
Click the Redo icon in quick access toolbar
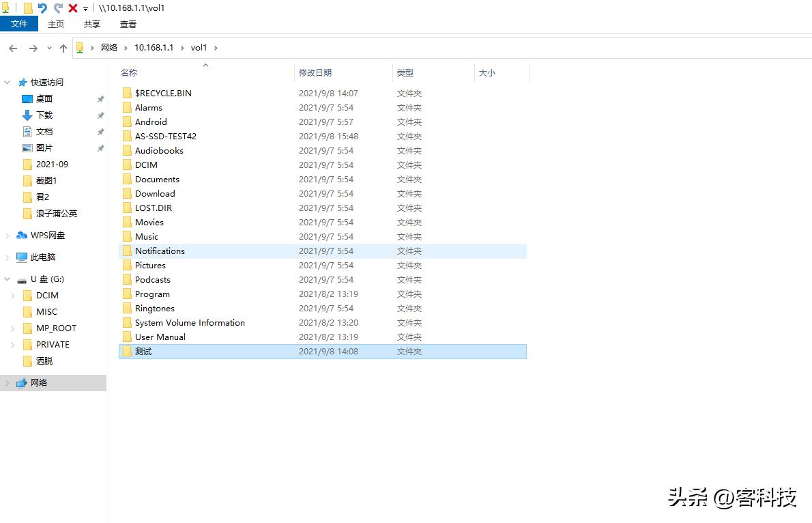coord(58,8)
